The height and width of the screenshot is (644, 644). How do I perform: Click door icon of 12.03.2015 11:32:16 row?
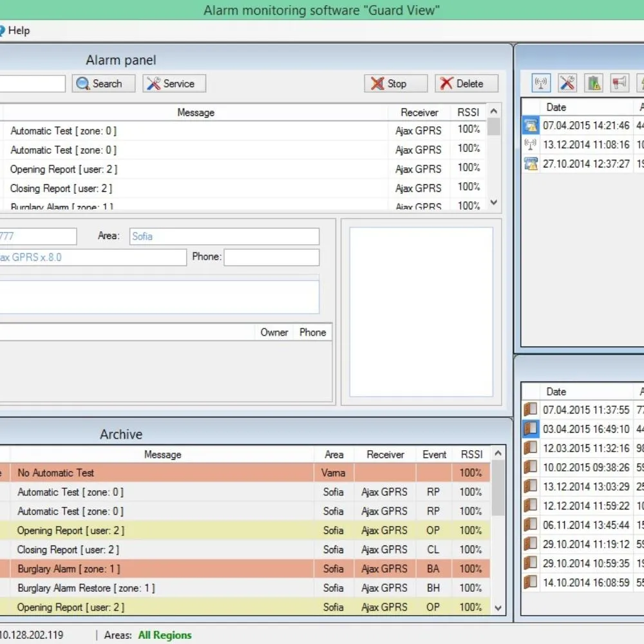pos(531,448)
